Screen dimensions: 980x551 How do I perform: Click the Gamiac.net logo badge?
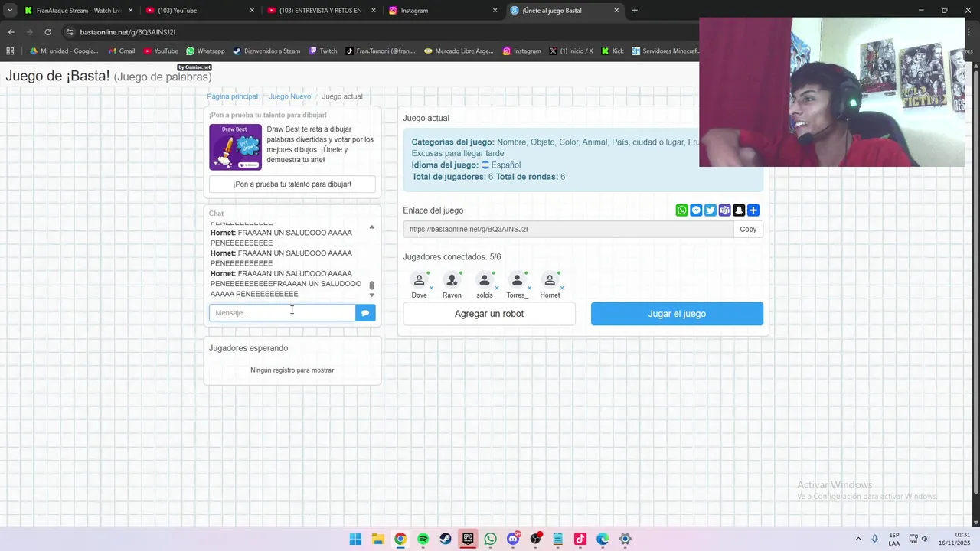[x=194, y=67]
